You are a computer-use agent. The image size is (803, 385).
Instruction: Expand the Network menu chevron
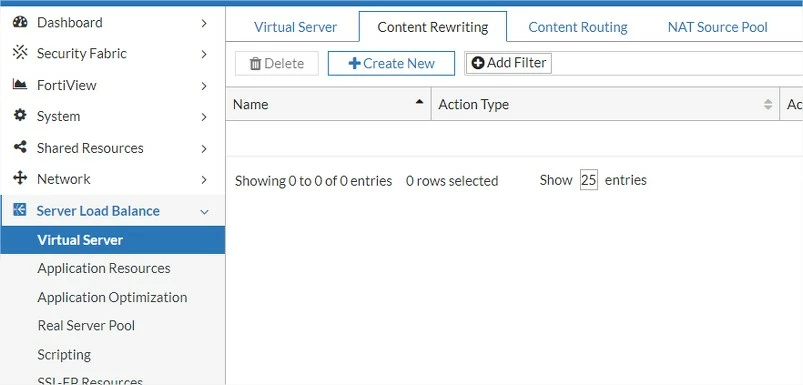(204, 180)
